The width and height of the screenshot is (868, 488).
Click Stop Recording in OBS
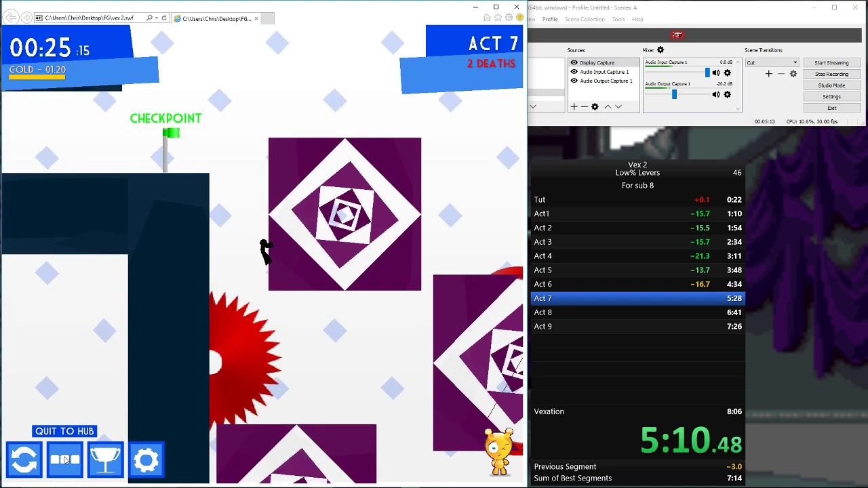(x=831, y=74)
